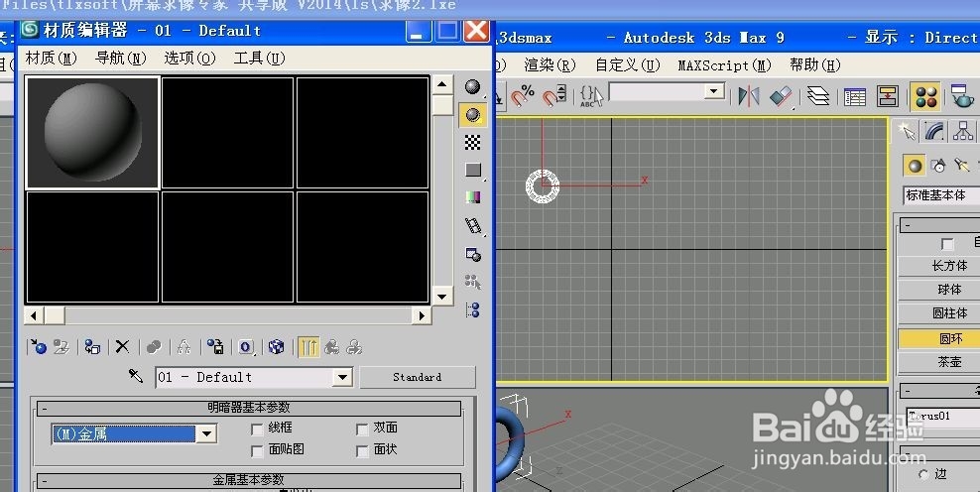This screenshot has width=980, height=492.
Task: Click Assign Material to Selection icon
Action: click(x=92, y=347)
